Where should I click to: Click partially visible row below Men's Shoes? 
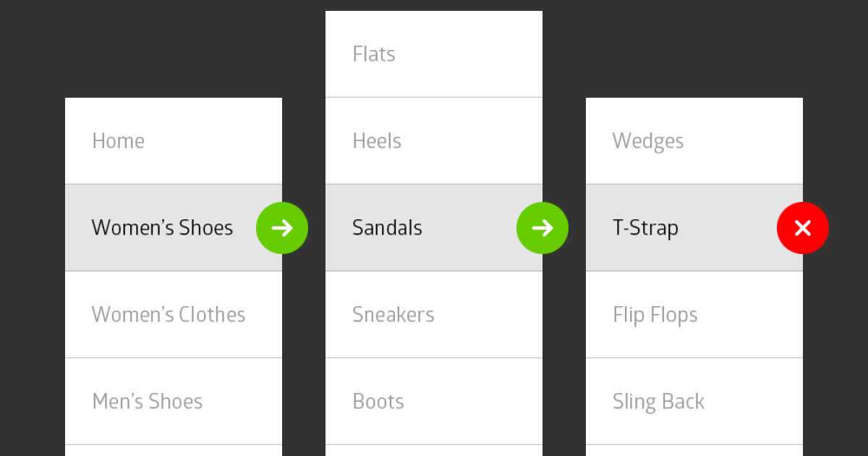coord(174,451)
